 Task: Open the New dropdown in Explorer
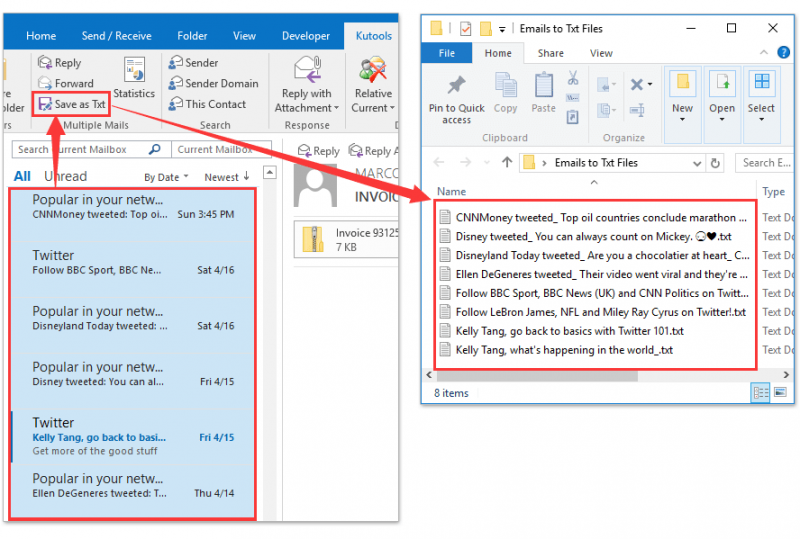[682, 104]
